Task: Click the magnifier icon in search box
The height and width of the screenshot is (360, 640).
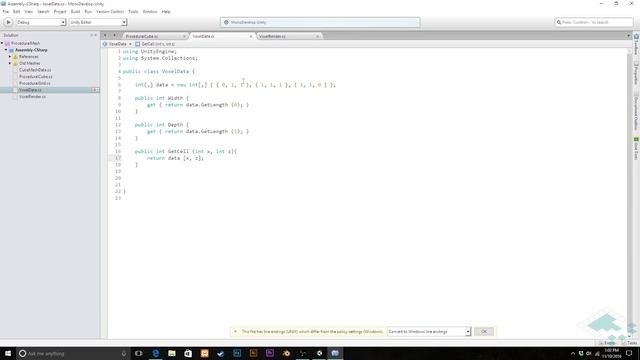Action: [x=559, y=22]
